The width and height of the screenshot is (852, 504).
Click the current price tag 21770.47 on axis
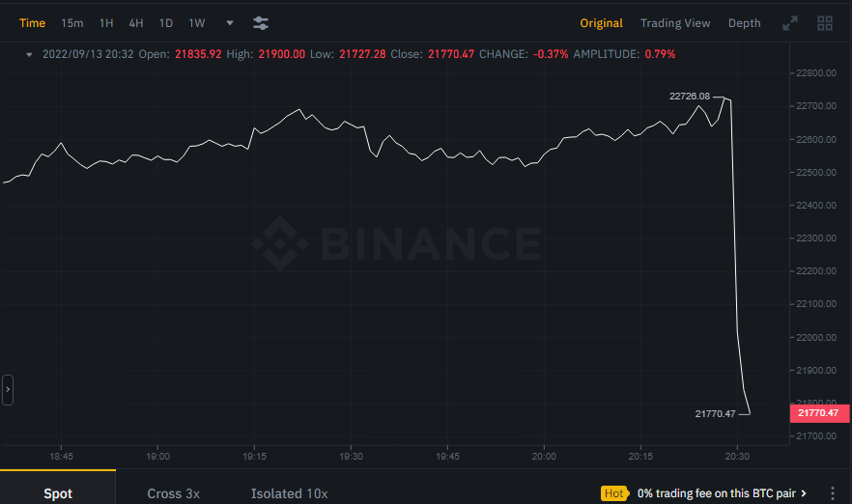(819, 413)
